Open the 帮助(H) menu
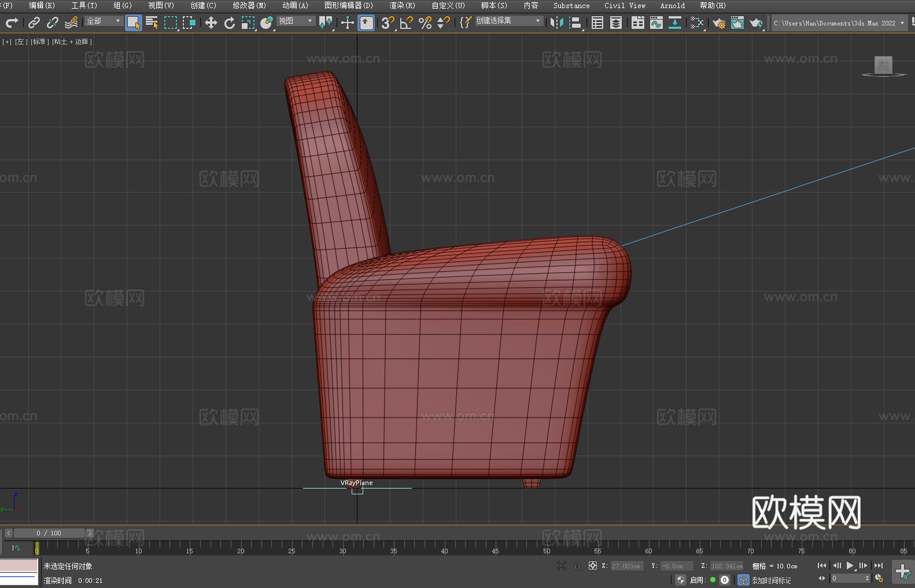The image size is (915, 588). click(x=713, y=5)
